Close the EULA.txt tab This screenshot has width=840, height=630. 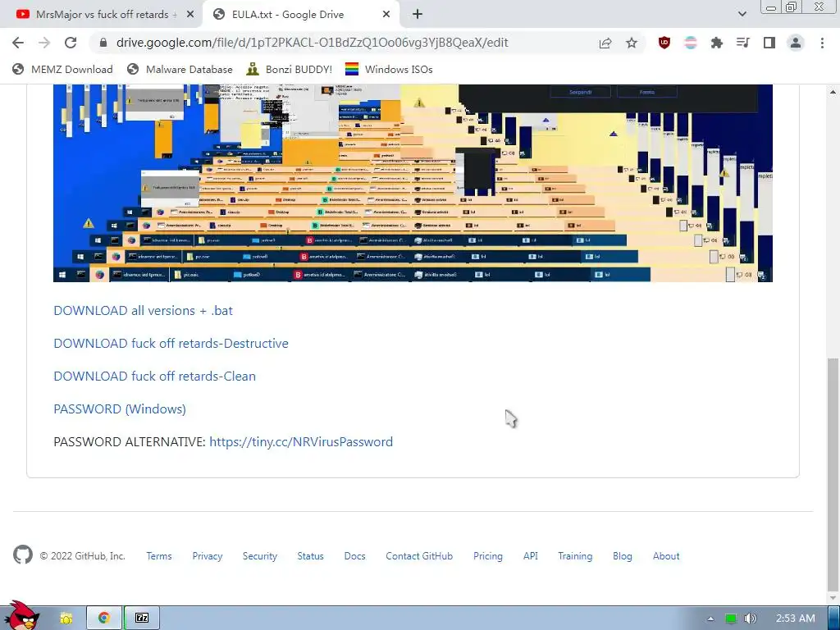386,15
